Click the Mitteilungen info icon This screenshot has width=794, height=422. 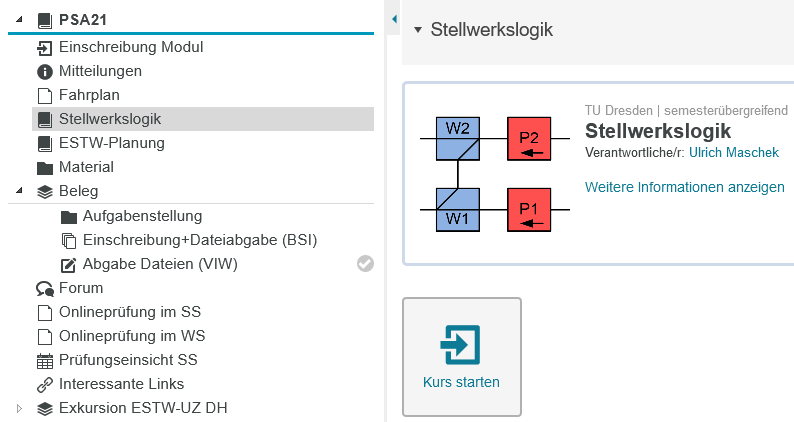pos(45,72)
